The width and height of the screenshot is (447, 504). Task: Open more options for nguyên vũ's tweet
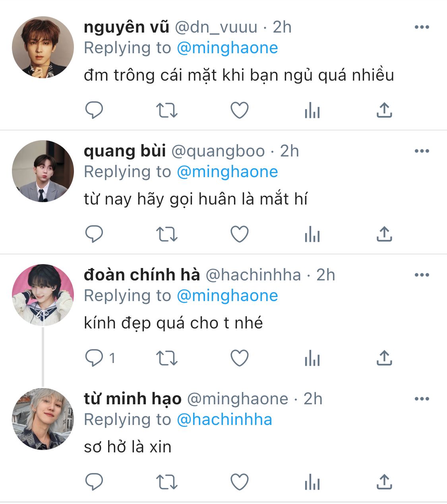[x=422, y=27]
